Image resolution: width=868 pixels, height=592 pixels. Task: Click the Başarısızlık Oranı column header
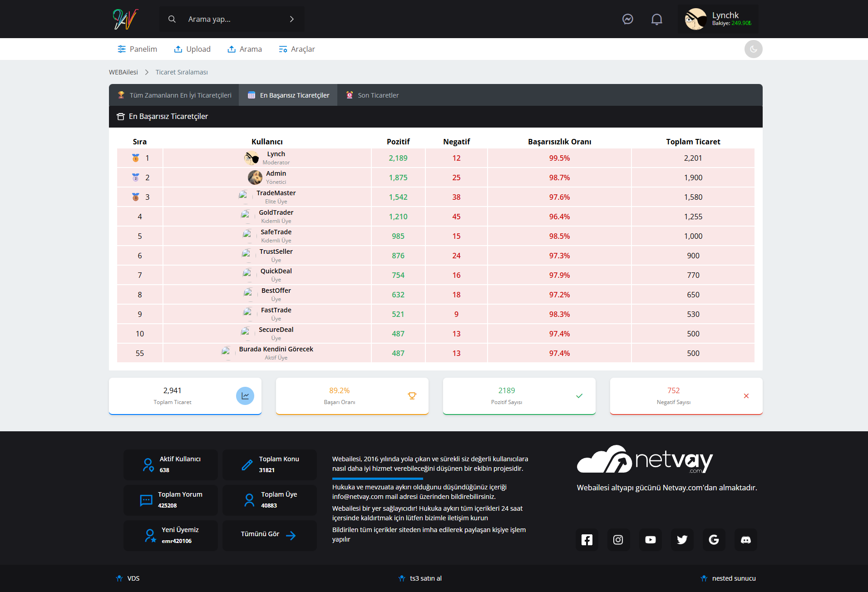pyautogui.click(x=559, y=142)
